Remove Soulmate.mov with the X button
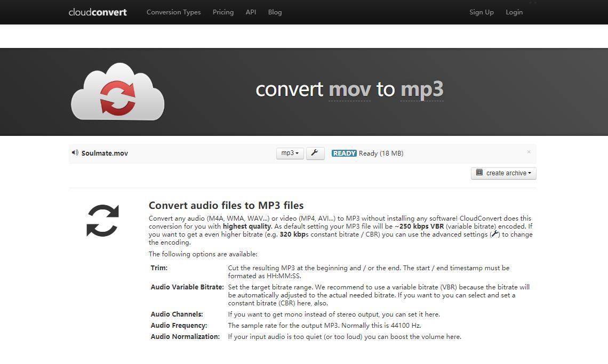608x364 pixels. (x=529, y=152)
